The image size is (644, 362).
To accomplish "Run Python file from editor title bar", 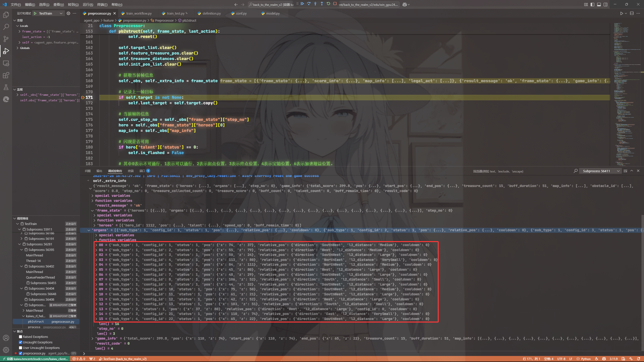I will pos(622,13).
